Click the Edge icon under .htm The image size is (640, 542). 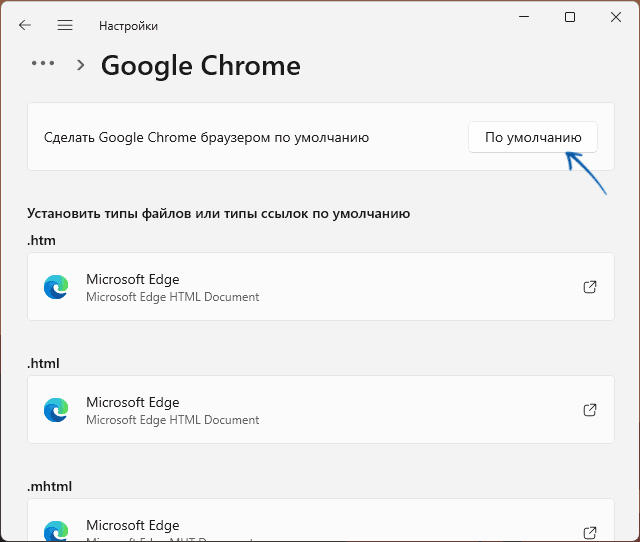pyautogui.click(x=56, y=287)
